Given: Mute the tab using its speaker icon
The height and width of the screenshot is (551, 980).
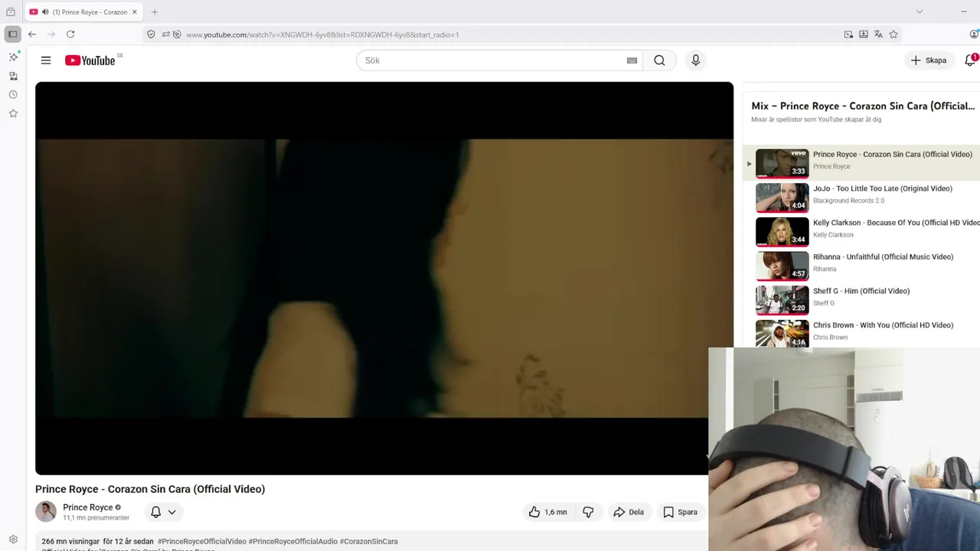Looking at the screenshot, I should pos(45,12).
